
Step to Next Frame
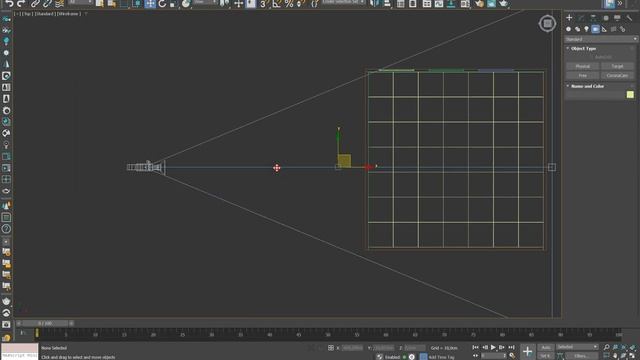(x=502, y=347)
